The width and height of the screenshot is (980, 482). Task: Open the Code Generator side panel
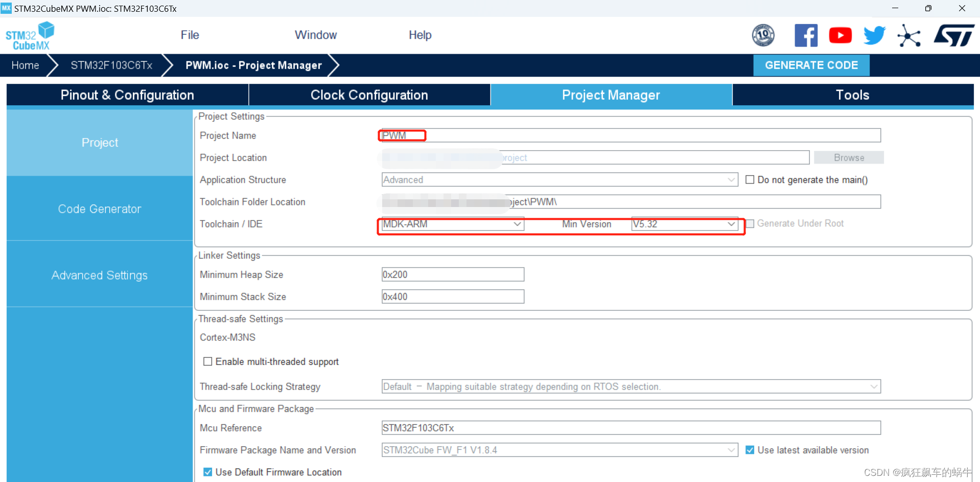point(100,209)
